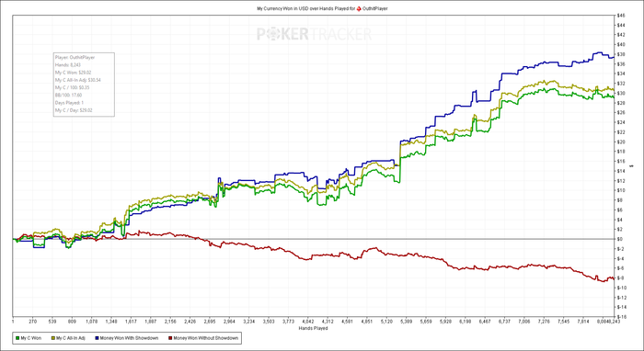Click the '5,659' x-axis tick label
This screenshot has width=644, height=351.
tap(425, 323)
